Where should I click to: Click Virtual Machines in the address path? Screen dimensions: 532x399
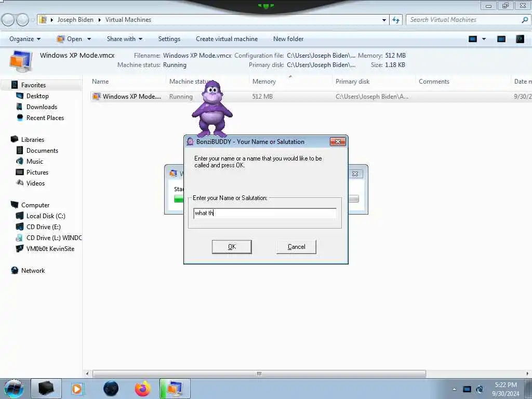click(x=128, y=20)
